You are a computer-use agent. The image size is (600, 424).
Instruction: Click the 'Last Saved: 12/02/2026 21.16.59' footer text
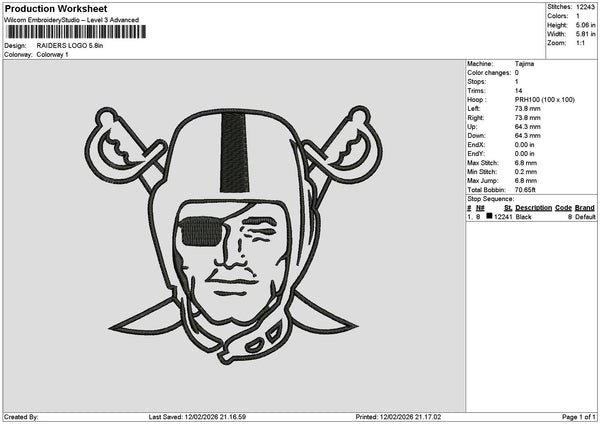(x=197, y=417)
